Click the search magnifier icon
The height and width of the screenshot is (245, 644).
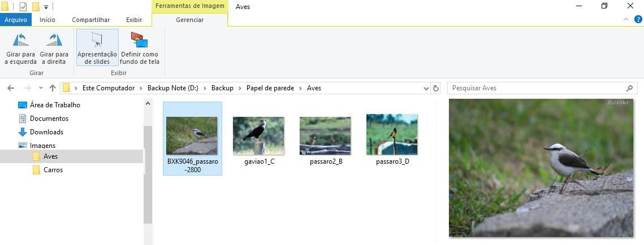pos(629,88)
